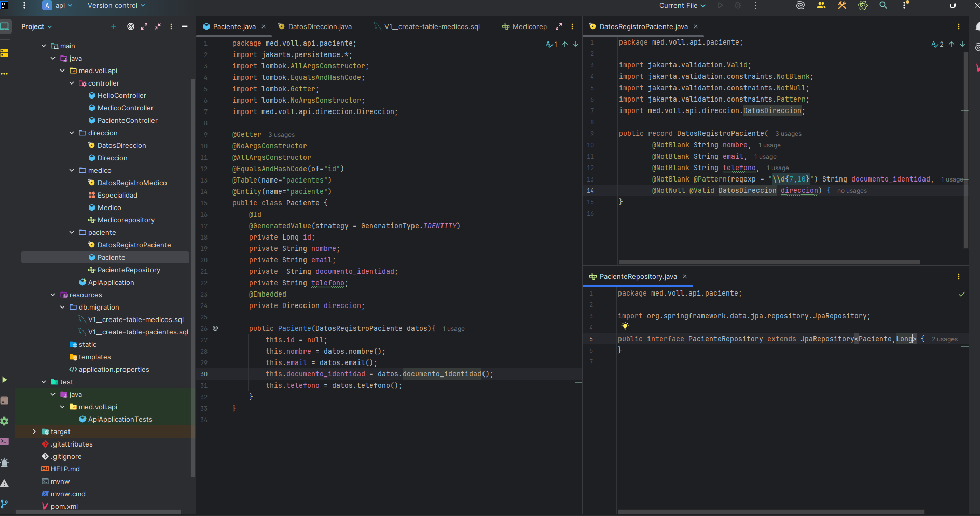Collapse the controller package

[72, 83]
